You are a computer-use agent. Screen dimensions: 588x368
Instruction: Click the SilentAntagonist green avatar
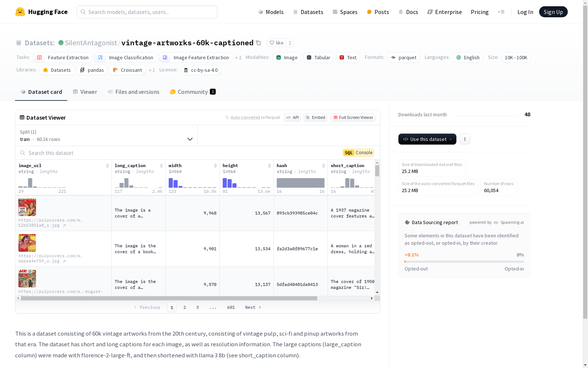point(61,43)
